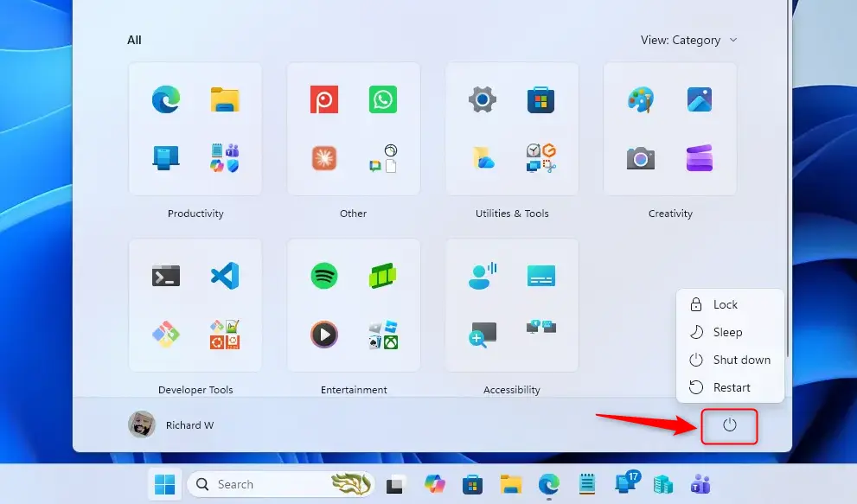
Task: Open File Explorer from the taskbar
Action: coord(511,484)
